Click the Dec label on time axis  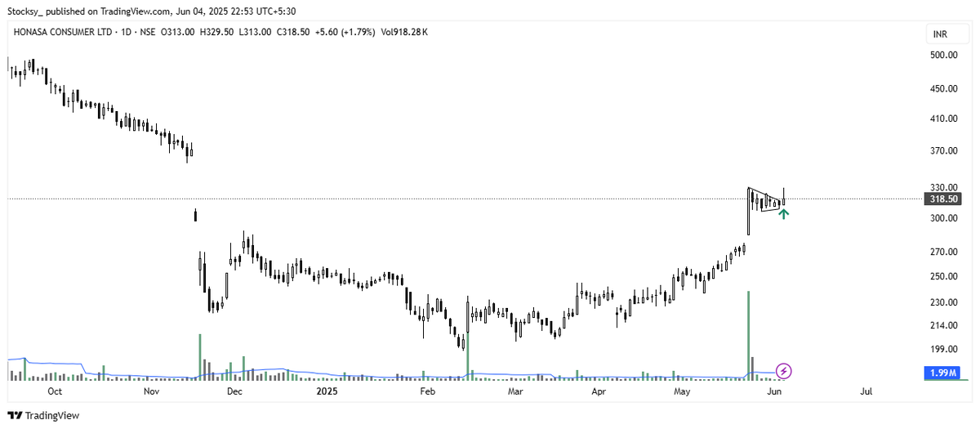coord(235,391)
